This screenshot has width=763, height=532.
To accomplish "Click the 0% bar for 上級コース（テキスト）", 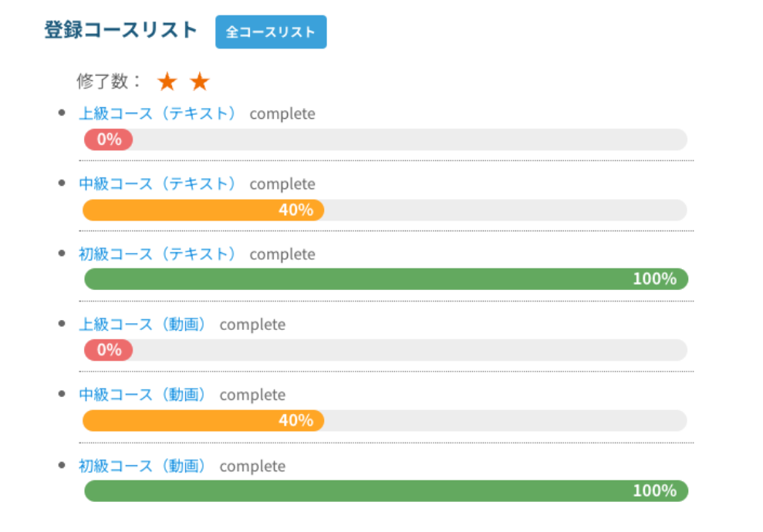I will point(109,140).
